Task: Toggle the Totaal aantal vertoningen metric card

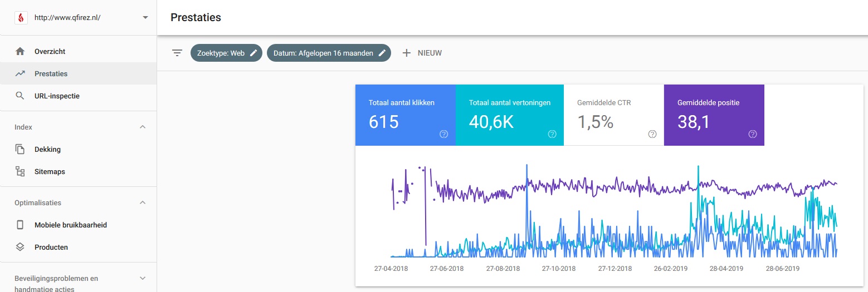Action: 510,115
